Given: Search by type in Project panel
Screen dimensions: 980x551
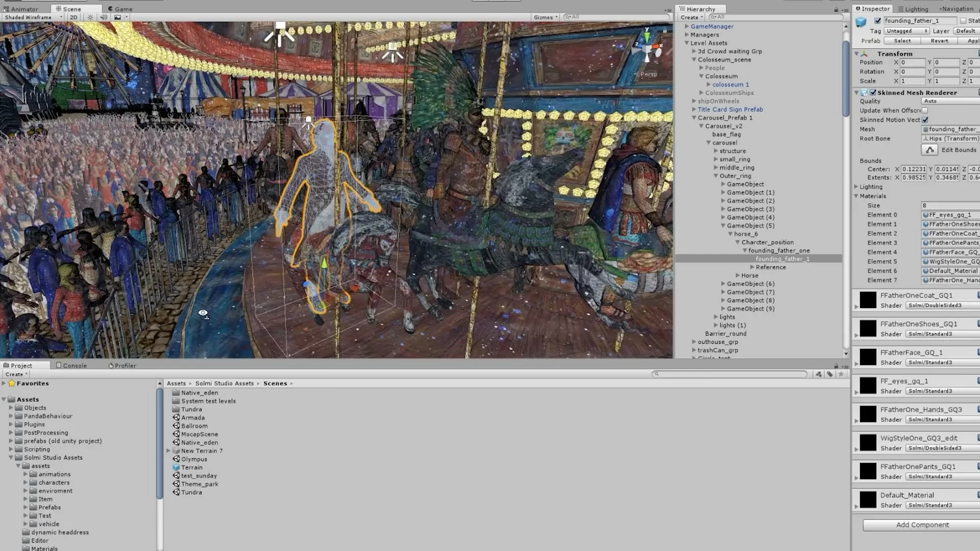Looking at the screenshot, I should coord(819,374).
